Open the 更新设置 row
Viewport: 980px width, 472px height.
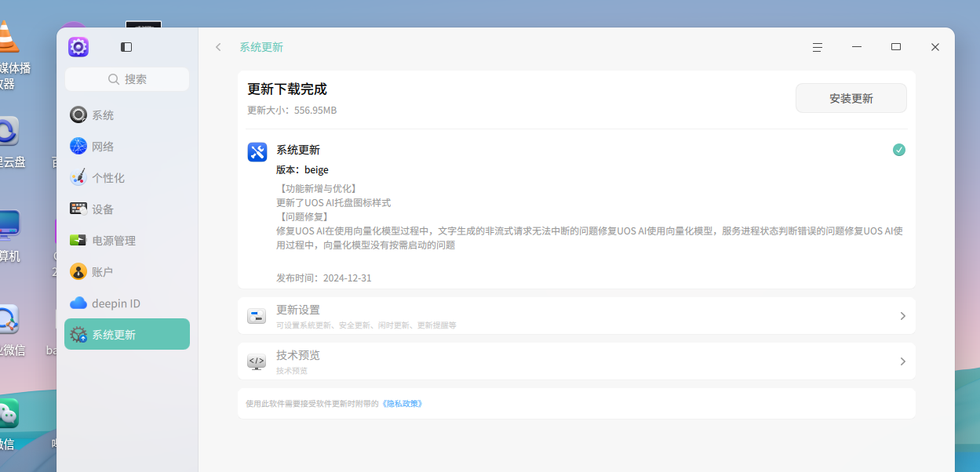pos(577,316)
